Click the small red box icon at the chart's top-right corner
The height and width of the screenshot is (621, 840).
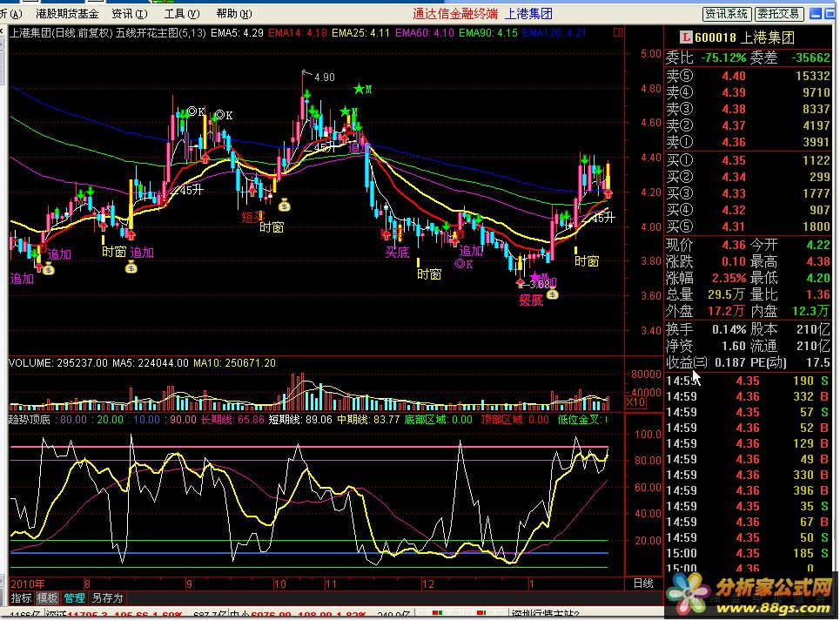[x=618, y=33]
